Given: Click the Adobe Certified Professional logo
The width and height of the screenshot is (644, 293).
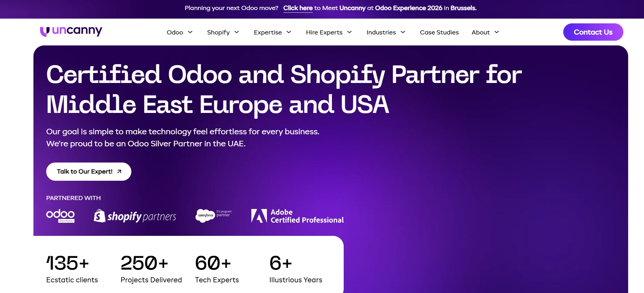Looking at the screenshot, I should pos(297,216).
